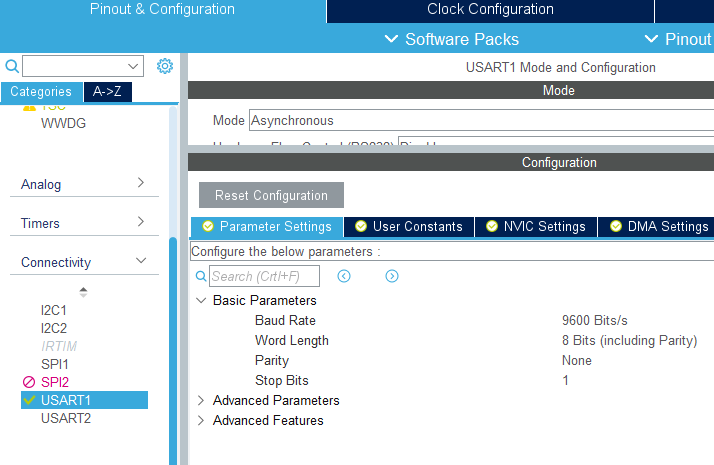Open the peripheral search dropdown

pyautogui.click(x=135, y=66)
